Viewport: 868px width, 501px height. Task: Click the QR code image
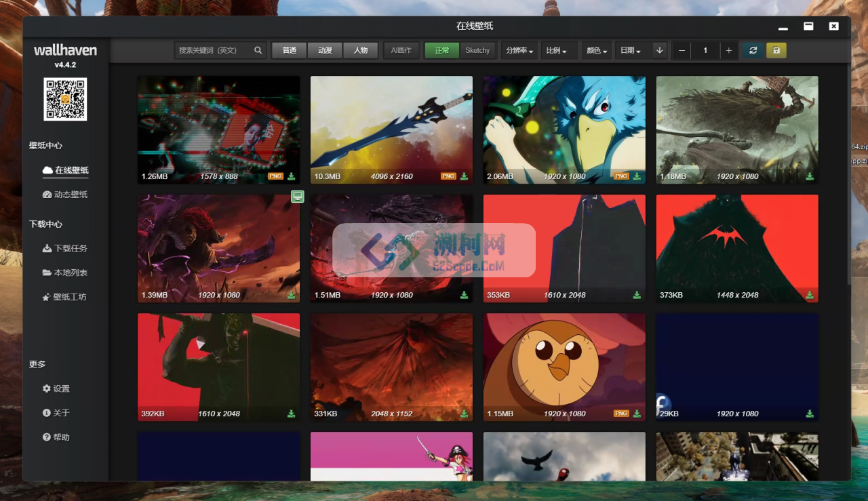pyautogui.click(x=65, y=99)
